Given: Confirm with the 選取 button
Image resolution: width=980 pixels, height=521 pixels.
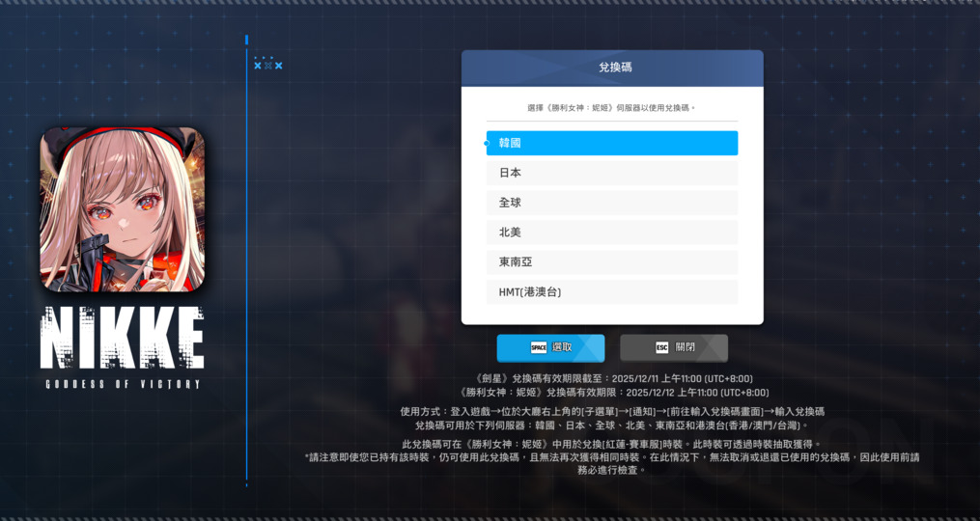Looking at the screenshot, I should click(x=550, y=348).
